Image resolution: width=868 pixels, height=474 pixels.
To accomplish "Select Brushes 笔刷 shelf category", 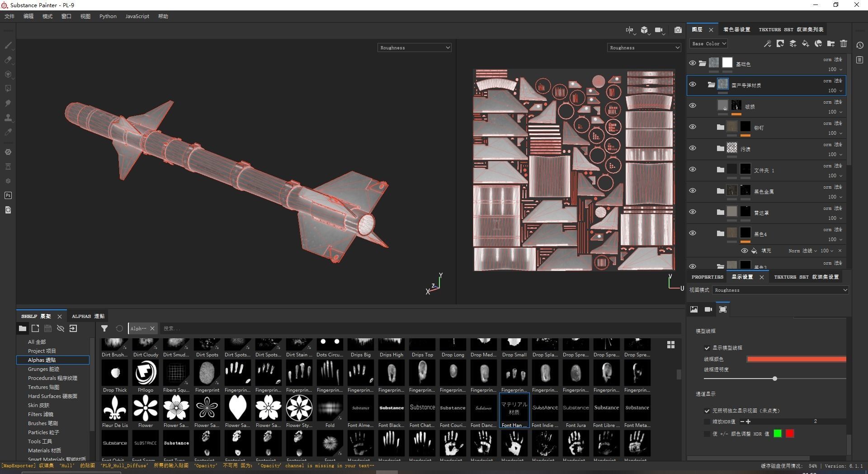I will pyautogui.click(x=43, y=423).
